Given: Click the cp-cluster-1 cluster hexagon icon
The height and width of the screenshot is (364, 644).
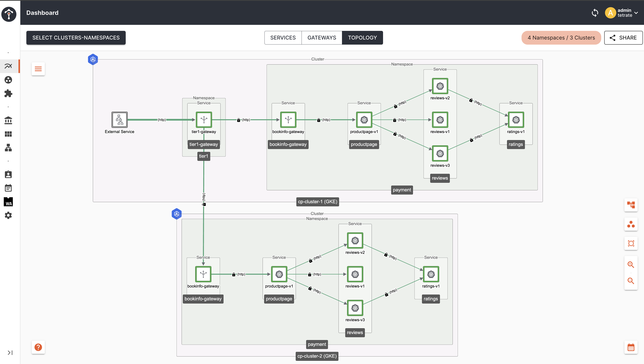Looking at the screenshot, I should (x=93, y=59).
